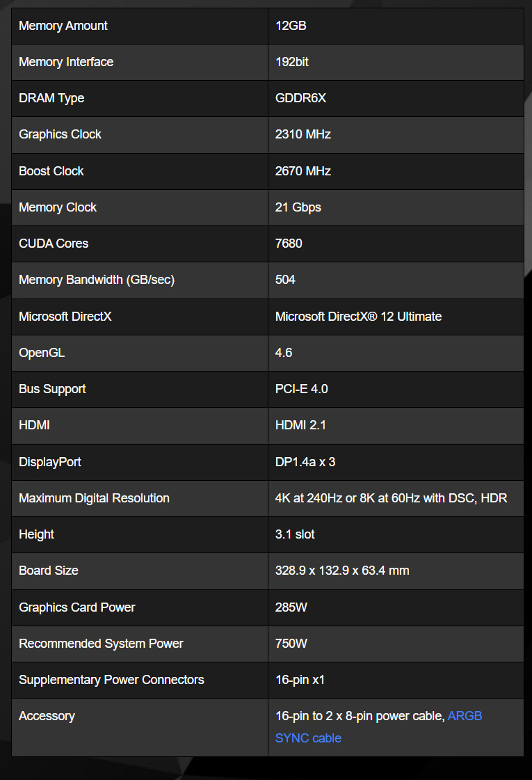
Task: Click the OpenGL 4.6 value
Action: point(284,353)
